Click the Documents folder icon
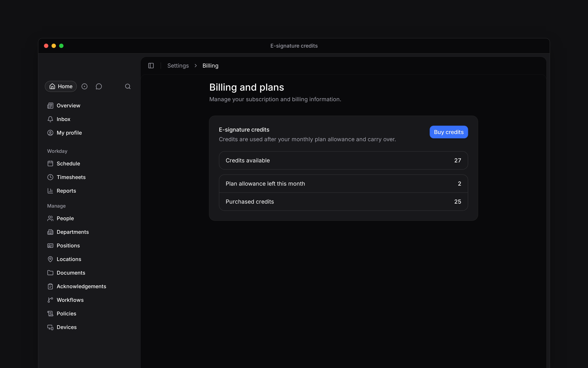588x368 pixels. pyautogui.click(x=50, y=273)
